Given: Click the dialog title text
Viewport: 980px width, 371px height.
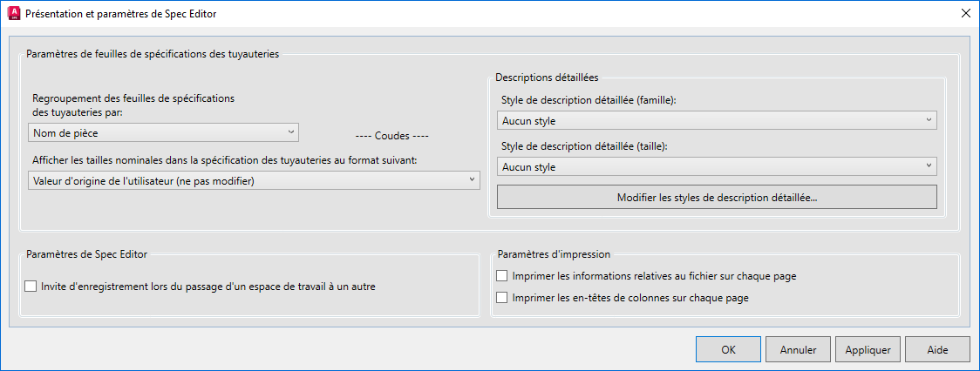Looking at the screenshot, I should point(121,14).
